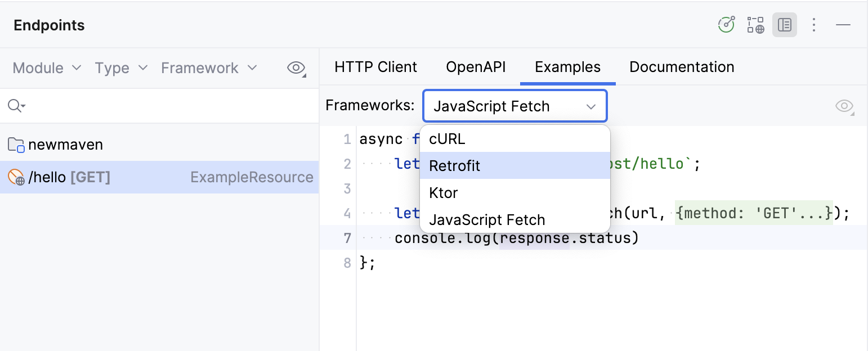Click the eye icon above the code example
Viewport: 868px width, 351px height.
tap(844, 106)
